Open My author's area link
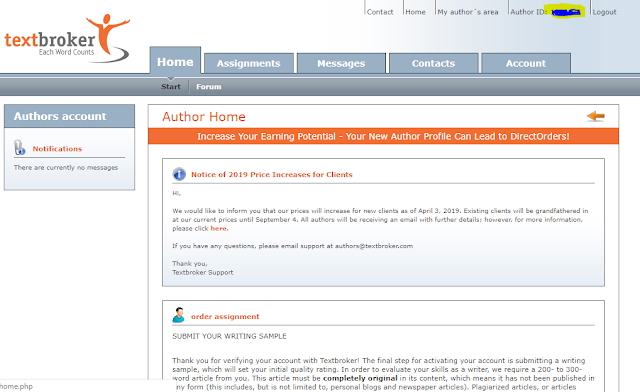The image size is (640, 392). 468,12
